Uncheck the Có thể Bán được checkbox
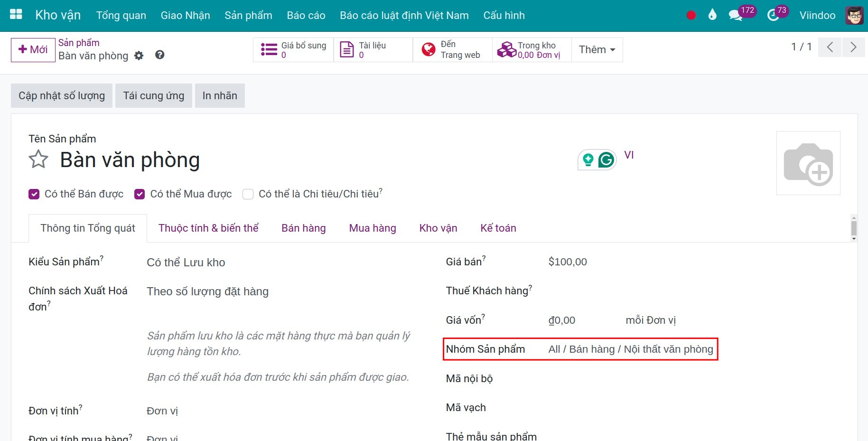The image size is (868, 441). point(34,194)
